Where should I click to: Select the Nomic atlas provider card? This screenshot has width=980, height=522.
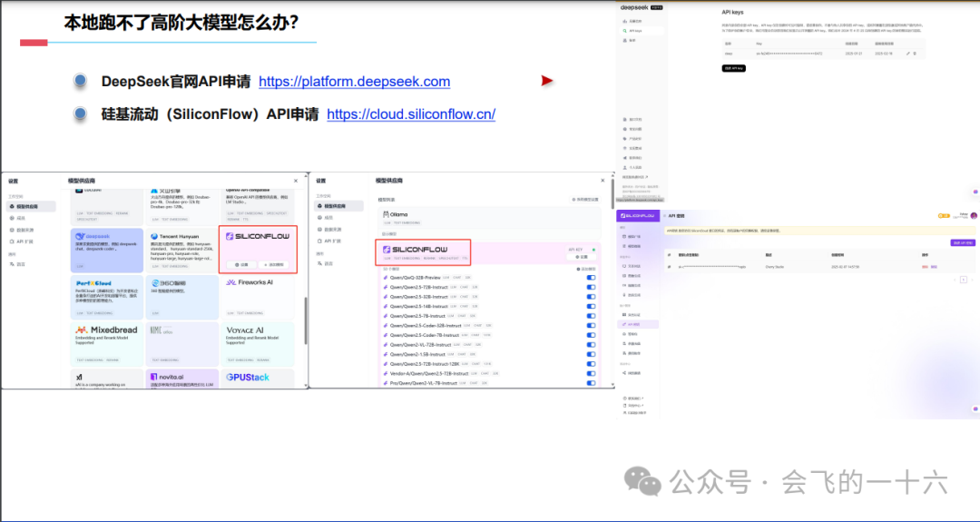click(x=181, y=344)
